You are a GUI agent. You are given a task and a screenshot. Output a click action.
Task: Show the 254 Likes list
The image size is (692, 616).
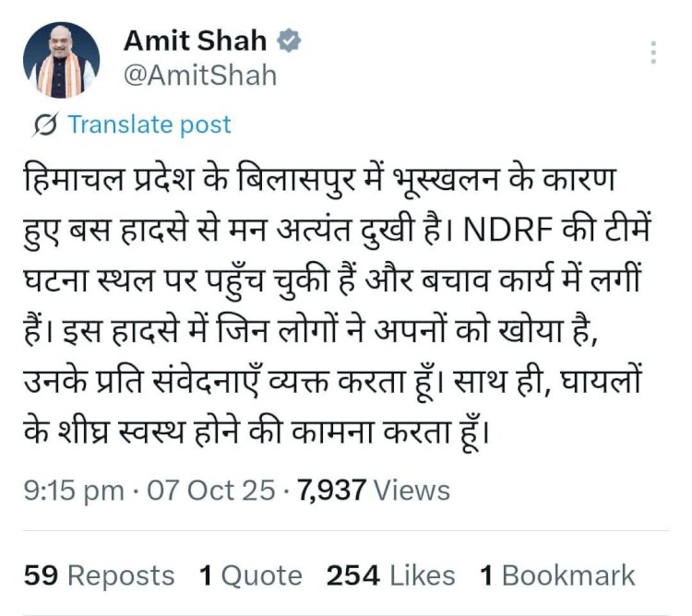pos(390,575)
